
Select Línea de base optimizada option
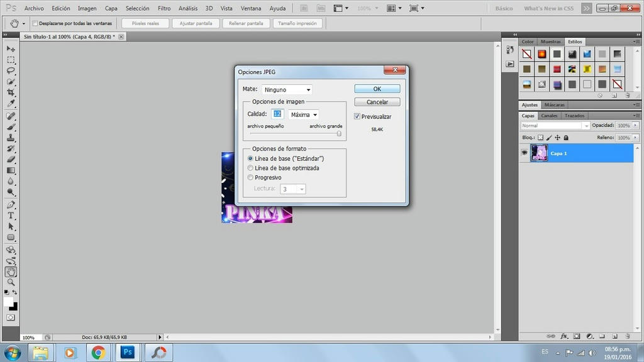point(250,168)
